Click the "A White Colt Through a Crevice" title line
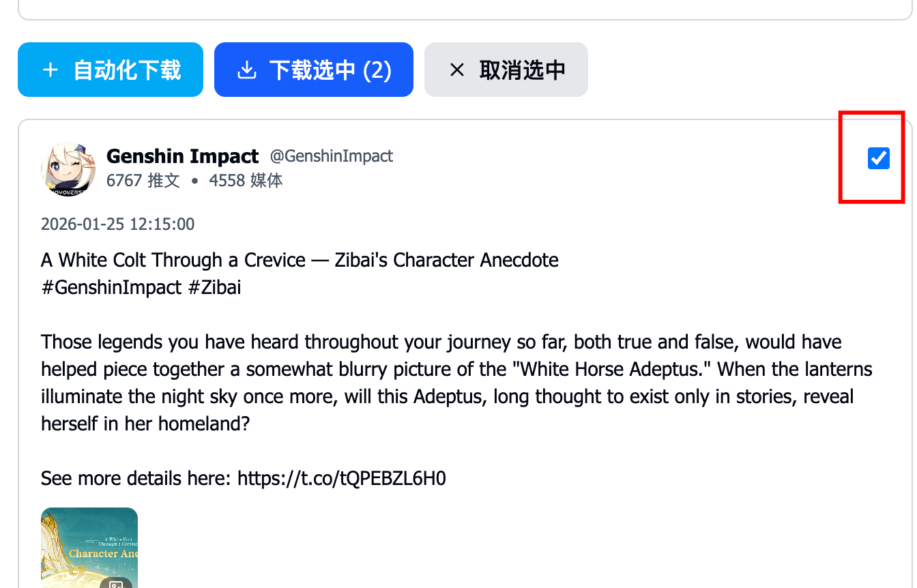This screenshot has height=588, width=917. point(300,260)
